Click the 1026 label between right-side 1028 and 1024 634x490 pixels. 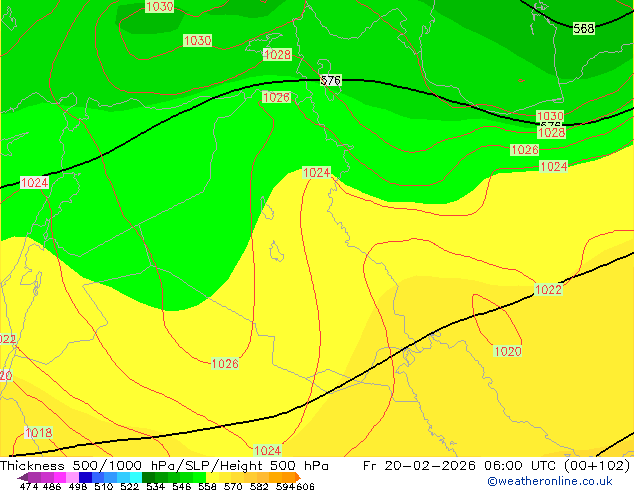pyautogui.click(x=525, y=150)
